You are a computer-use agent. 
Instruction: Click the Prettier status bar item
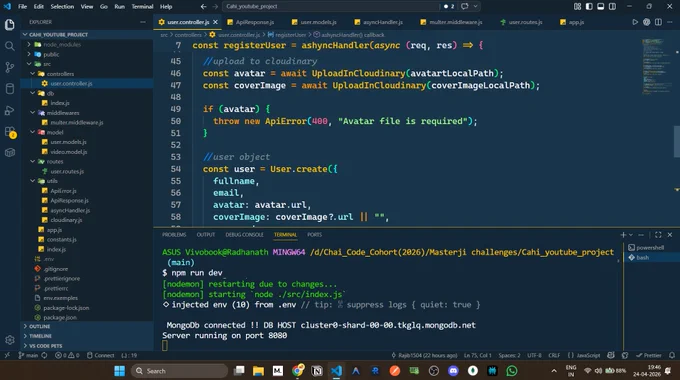tap(649, 355)
